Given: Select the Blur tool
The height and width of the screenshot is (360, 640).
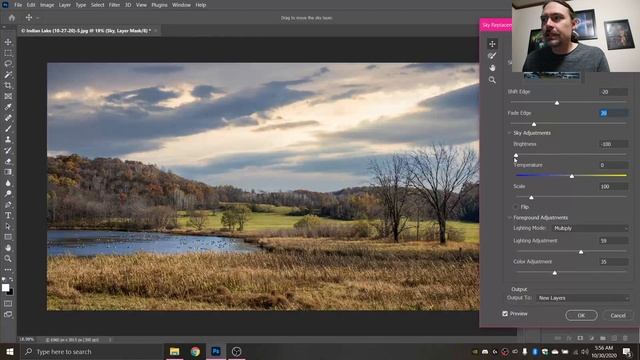Looking at the screenshot, I should point(8,183).
